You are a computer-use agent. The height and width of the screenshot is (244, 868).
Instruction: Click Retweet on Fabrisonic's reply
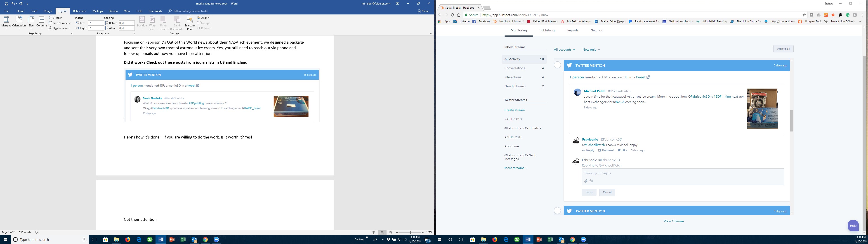click(606, 150)
